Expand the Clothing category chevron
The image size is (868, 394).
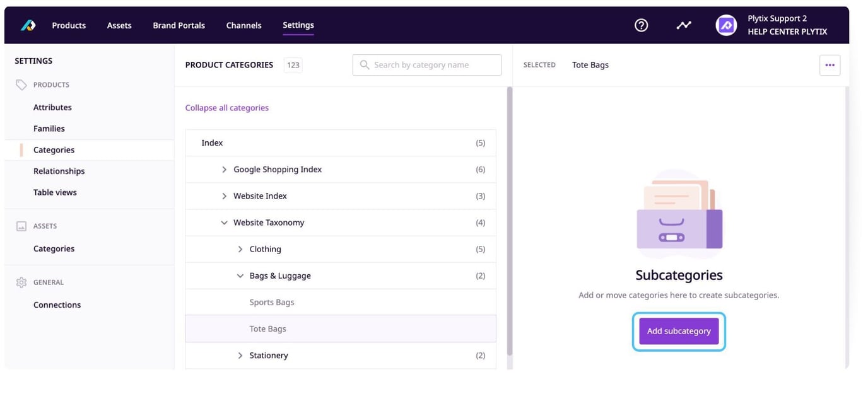240,249
